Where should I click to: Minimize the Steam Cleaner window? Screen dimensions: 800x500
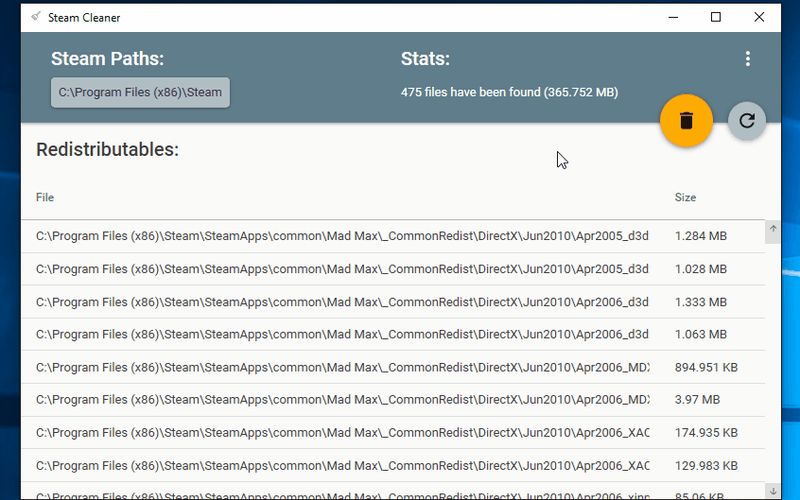[669, 17]
